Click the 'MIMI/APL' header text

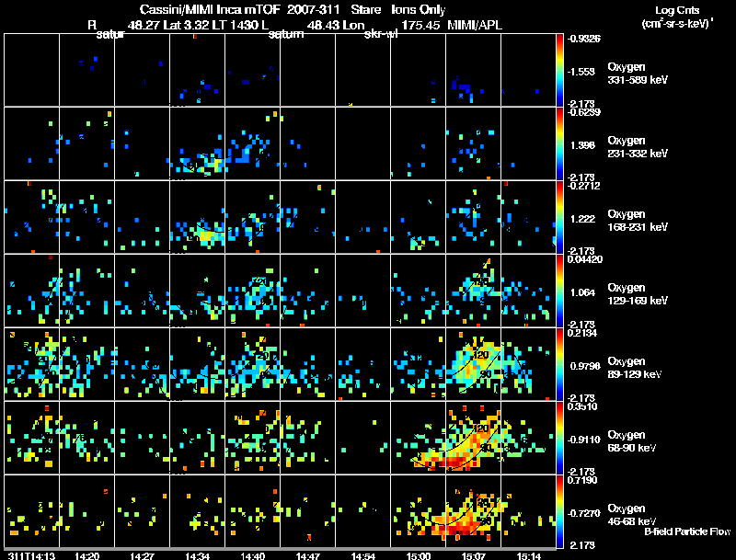click(x=475, y=25)
